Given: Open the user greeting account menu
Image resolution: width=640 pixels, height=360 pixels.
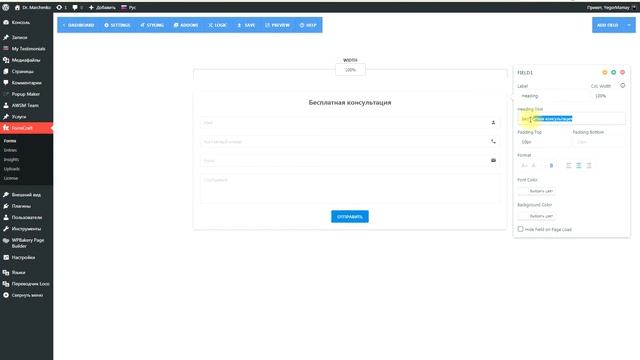Looking at the screenshot, I should 611,7.
